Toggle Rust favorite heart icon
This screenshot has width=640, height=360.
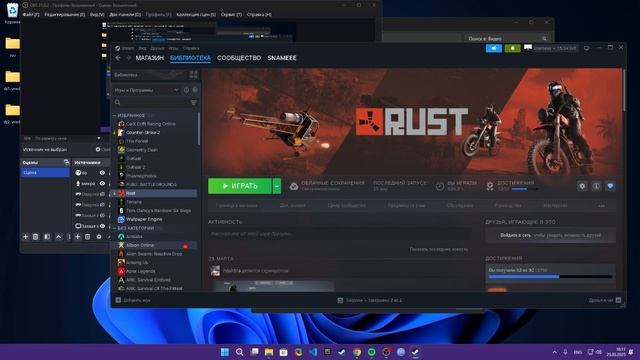click(x=610, y=186)
